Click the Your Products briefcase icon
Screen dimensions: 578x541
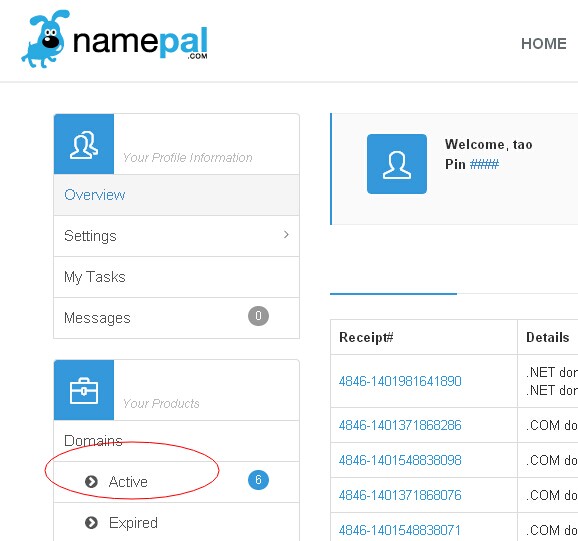click(x=84, y=390)
